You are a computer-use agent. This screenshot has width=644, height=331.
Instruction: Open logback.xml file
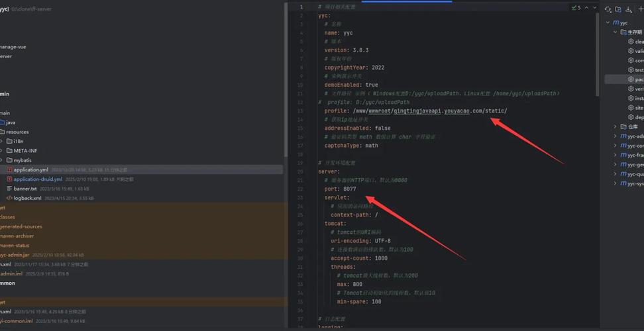[27, 198]
